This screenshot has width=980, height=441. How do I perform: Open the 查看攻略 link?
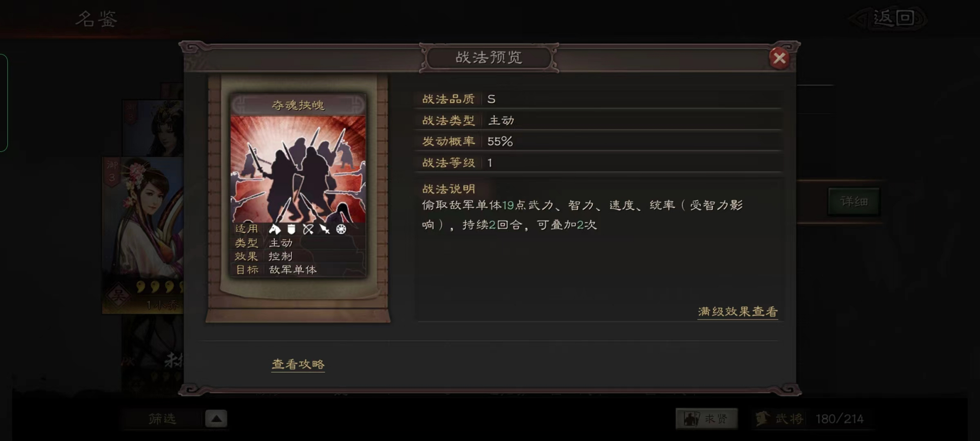(298, 364)
